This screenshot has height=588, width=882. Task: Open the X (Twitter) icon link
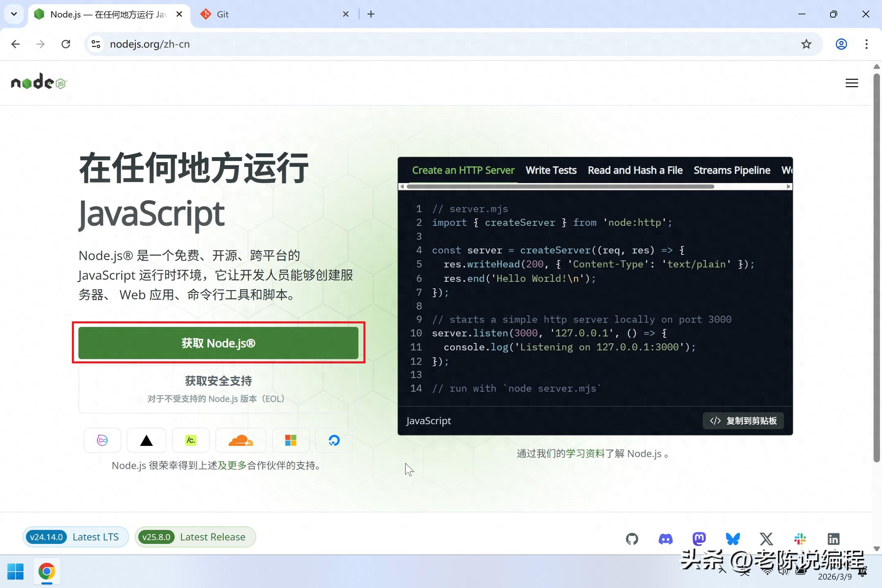(766, 539)
